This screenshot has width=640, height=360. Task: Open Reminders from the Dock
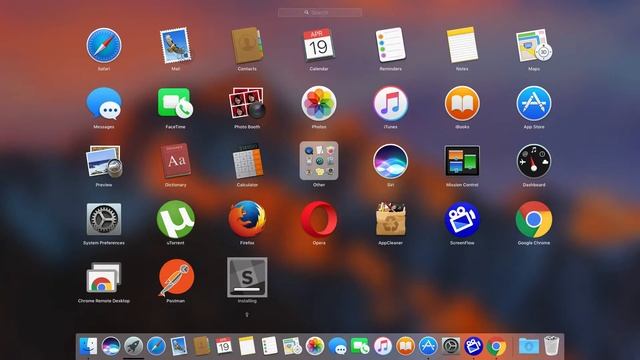pos(269,346)
